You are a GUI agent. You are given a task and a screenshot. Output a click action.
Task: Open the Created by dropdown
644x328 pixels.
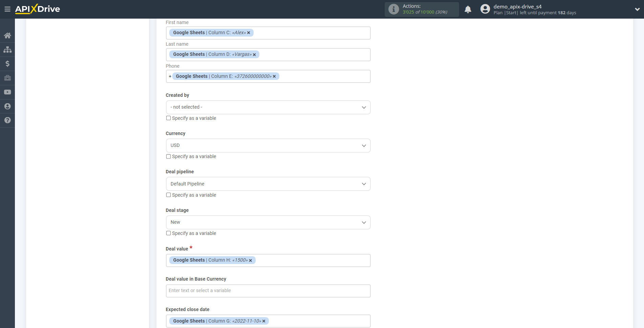tap(268, 107)
